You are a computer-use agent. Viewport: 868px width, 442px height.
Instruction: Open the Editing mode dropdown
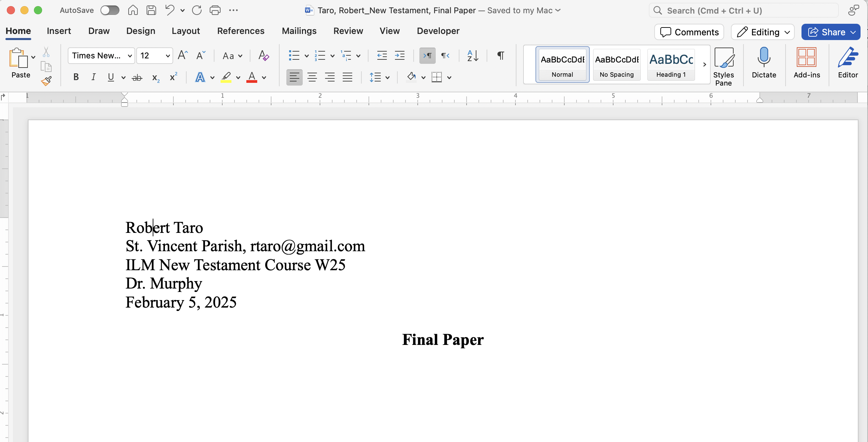763,32
